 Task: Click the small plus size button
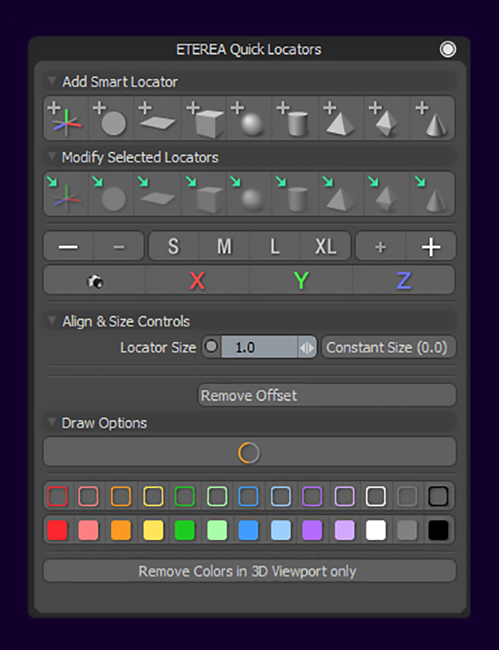pos(380,246)
